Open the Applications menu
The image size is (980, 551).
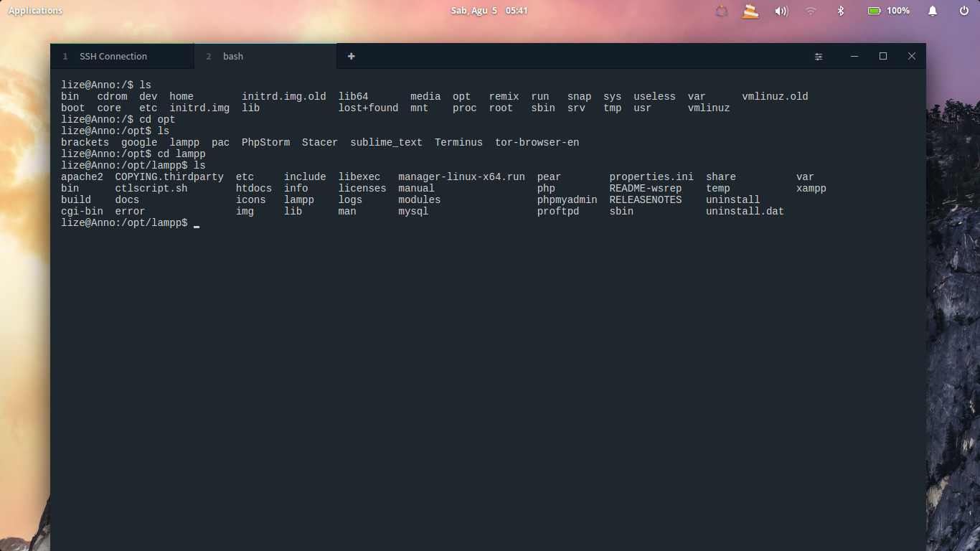pos(34,11)
